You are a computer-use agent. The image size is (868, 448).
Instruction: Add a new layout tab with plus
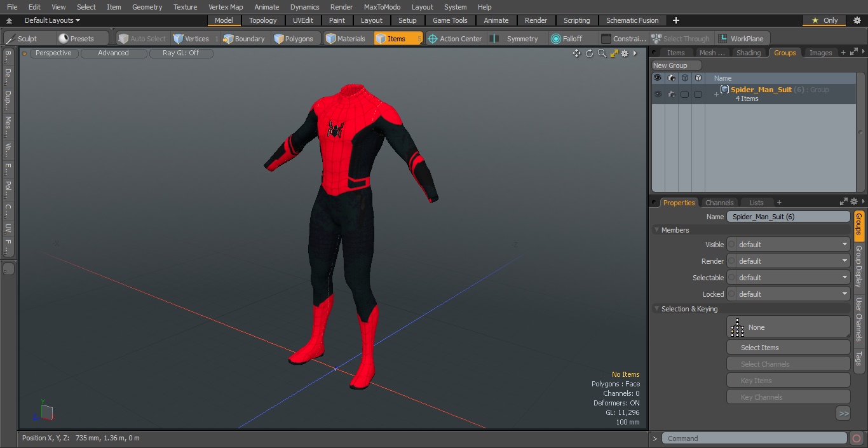click(x=675, y=20)
